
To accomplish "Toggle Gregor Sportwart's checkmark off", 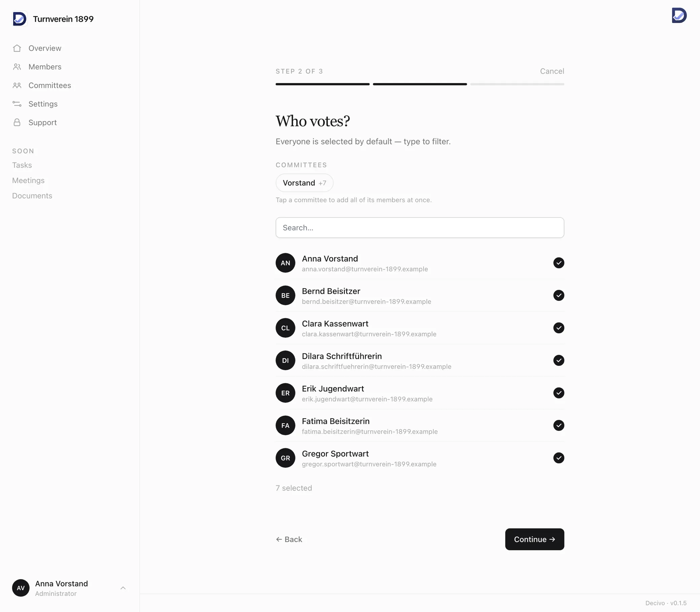I will pyautogui.click(x=559, y=458).
